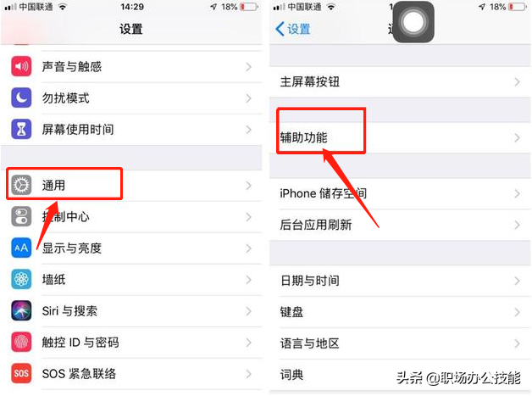Expand the chevron beside 后台应用刷新
The image size is (532, 396).
click(x=517, y=225)
